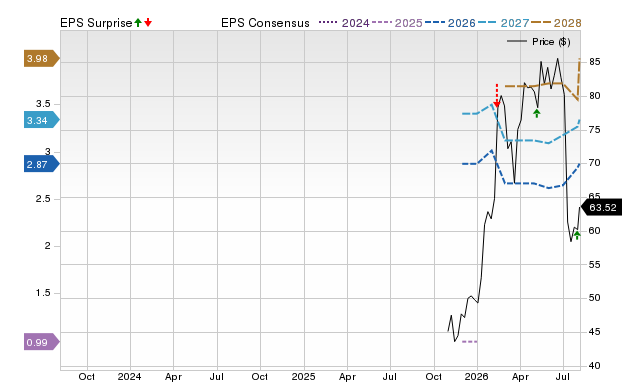Screen dimensions: 640x382
Task: Click the 63.52 current price label
Action: pyautogui.click(x=601, y=207)
